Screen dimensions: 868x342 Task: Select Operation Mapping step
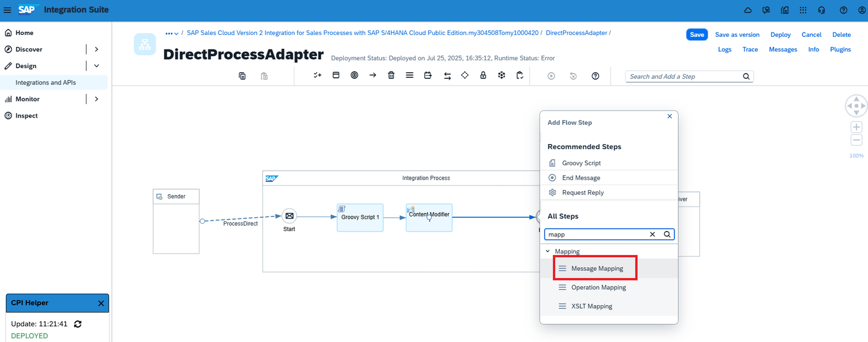coord(609,288)
